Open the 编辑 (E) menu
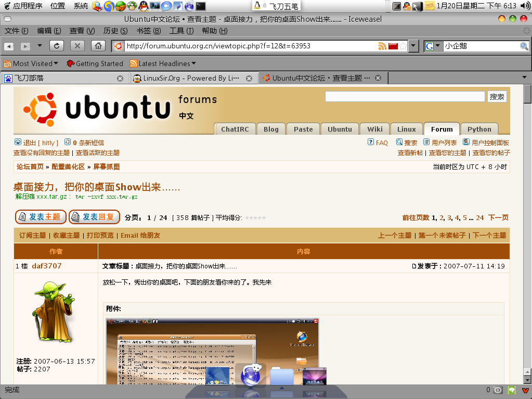The height and width of the screenshot is (399, 532). (49, 31)
